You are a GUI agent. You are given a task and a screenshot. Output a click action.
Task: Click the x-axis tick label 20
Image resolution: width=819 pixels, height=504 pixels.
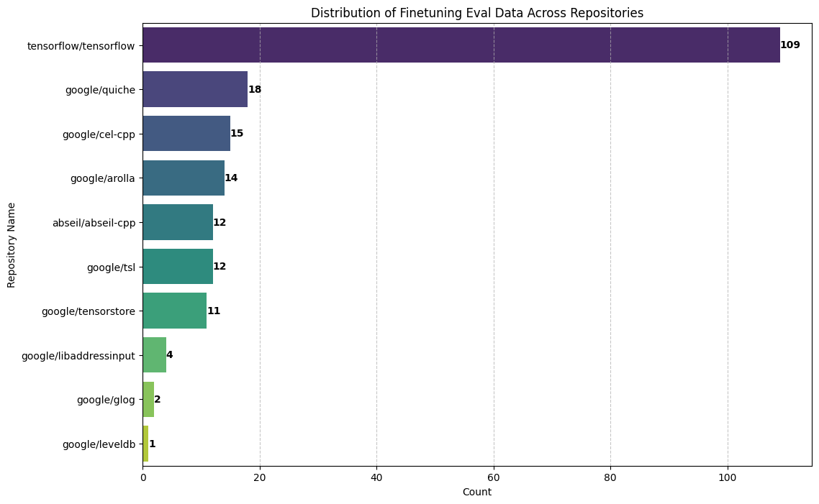(x=260, y=477)
